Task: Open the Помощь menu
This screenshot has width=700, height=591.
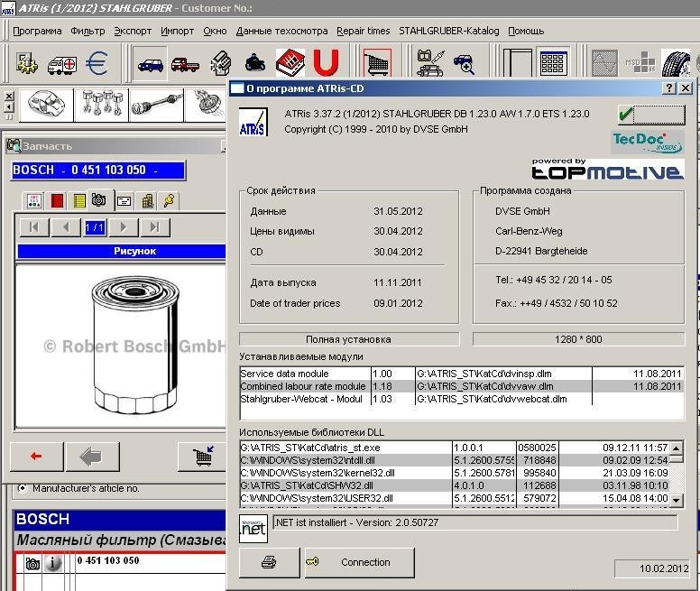Action: pyautogui.click(x=526, y=31)
